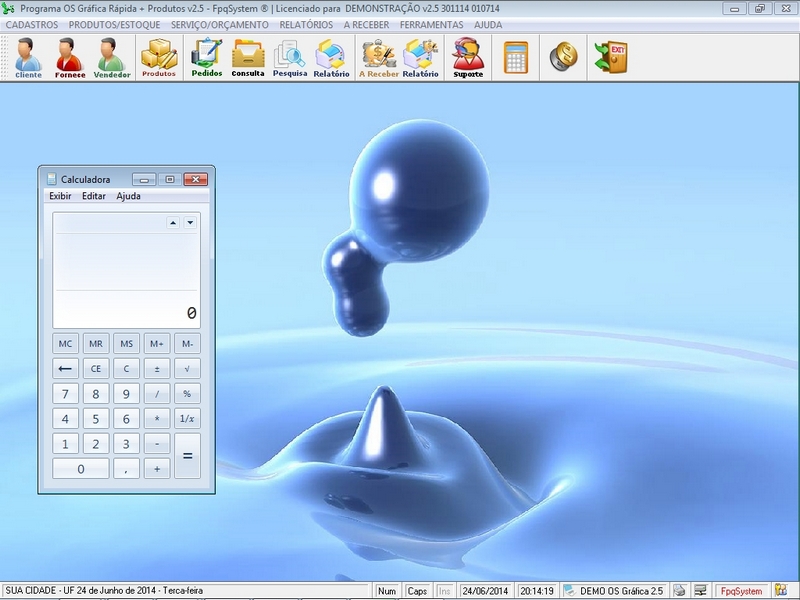
Task: Open the A Receber money icon
Action: coord(379,58)
